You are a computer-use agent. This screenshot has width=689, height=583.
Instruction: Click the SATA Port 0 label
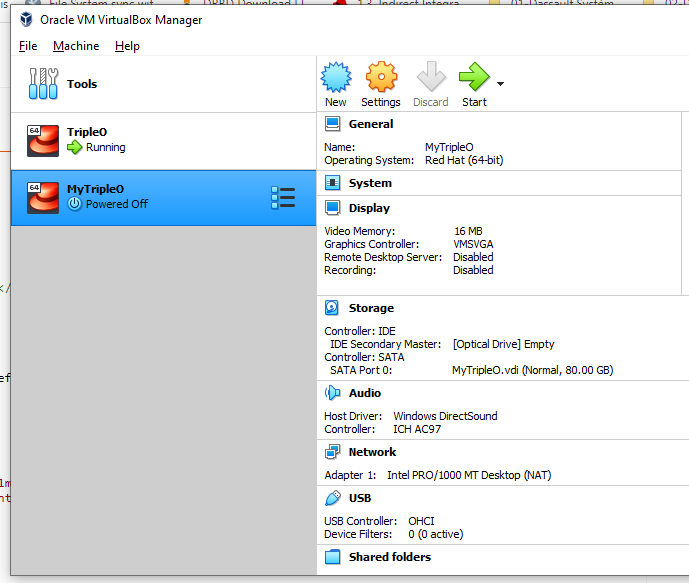point(361,370)
